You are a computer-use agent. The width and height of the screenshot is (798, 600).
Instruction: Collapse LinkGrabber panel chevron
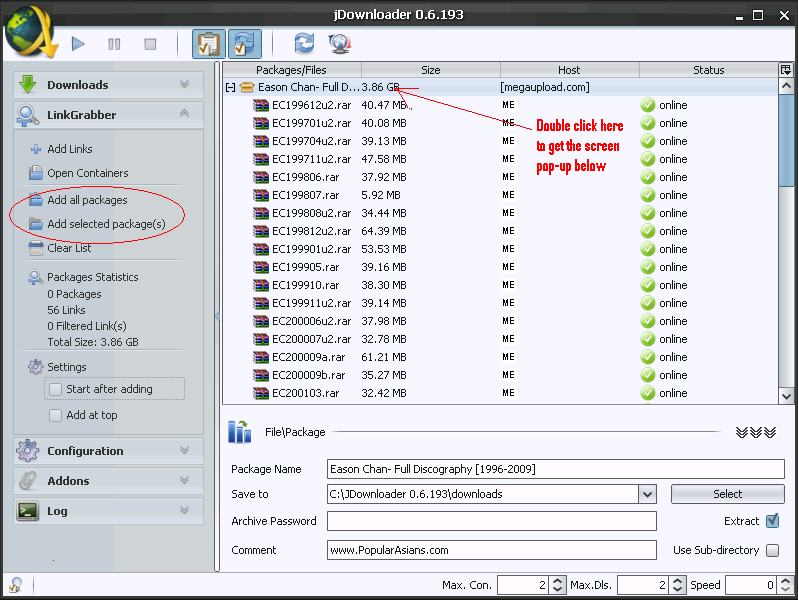coord(184,113)
